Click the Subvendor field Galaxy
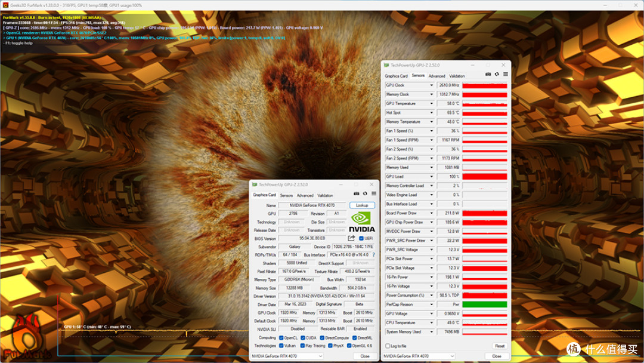Image resolution: width=644 pixels, height=363 pixels. (x=295, y=247)
